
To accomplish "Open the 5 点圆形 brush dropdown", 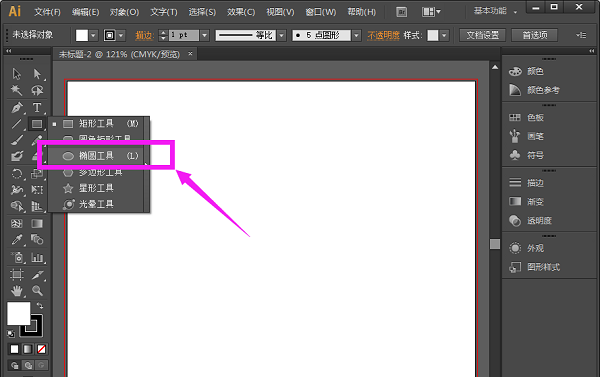I will point(357,36).
